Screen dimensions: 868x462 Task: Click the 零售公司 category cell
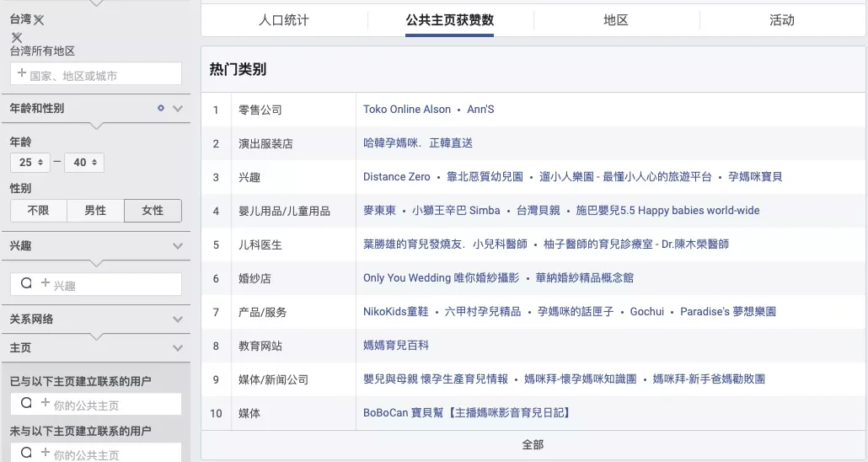click(x=293, y=110)
